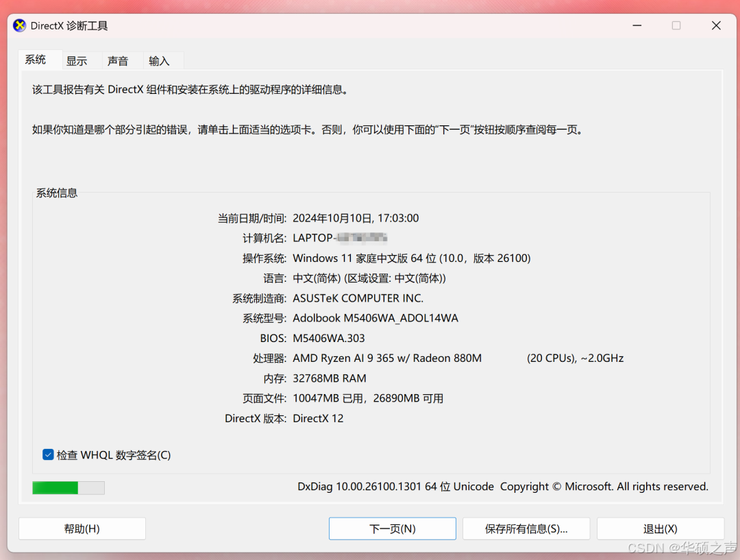Screen dimensions: 740x560
Task: Click the 系统型号 label
Action: point(264,318)
